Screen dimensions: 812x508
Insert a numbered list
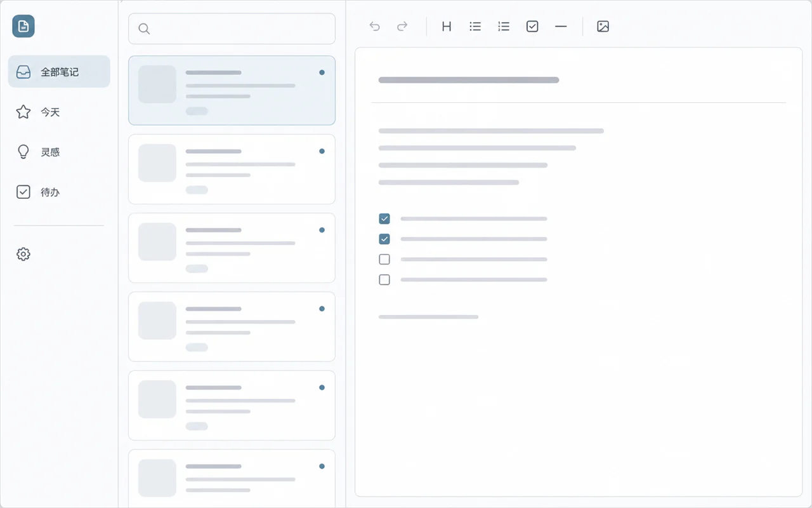[504, 26]
